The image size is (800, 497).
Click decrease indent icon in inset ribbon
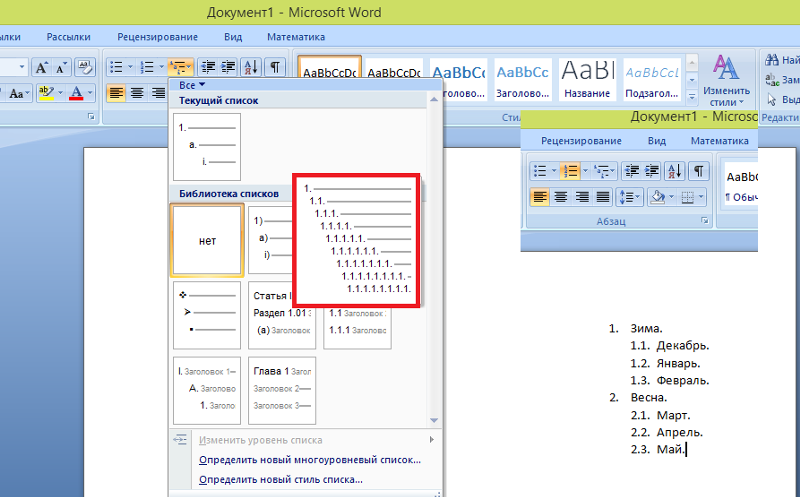pyautogui.click(x=632, y=171)
